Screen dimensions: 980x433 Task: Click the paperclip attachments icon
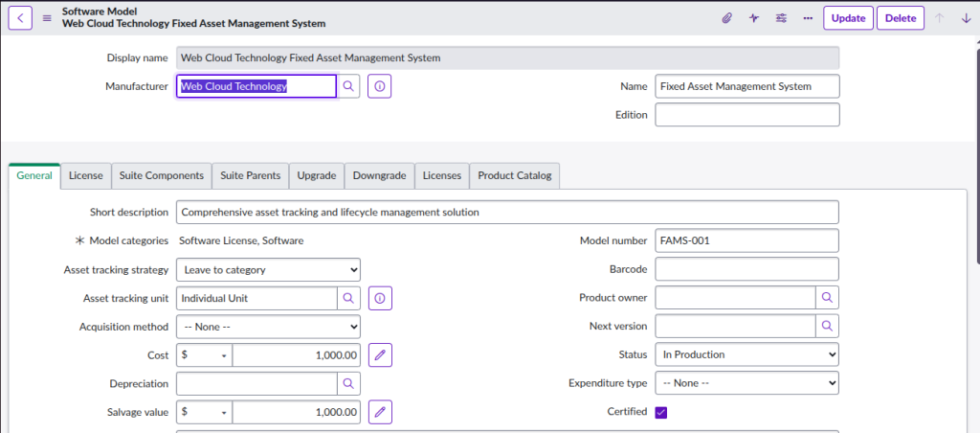726,18
